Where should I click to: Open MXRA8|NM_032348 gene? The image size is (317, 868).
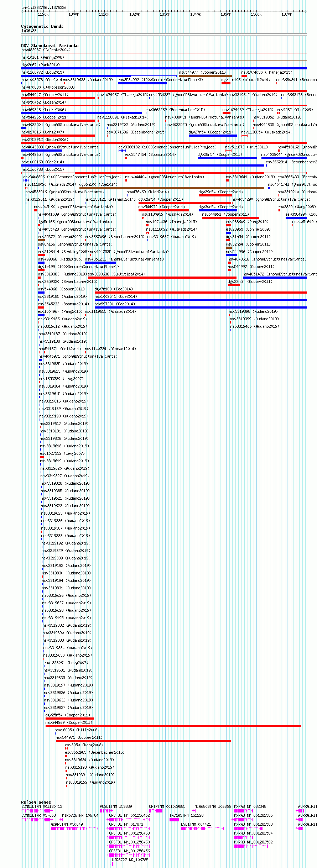point(250,807)
